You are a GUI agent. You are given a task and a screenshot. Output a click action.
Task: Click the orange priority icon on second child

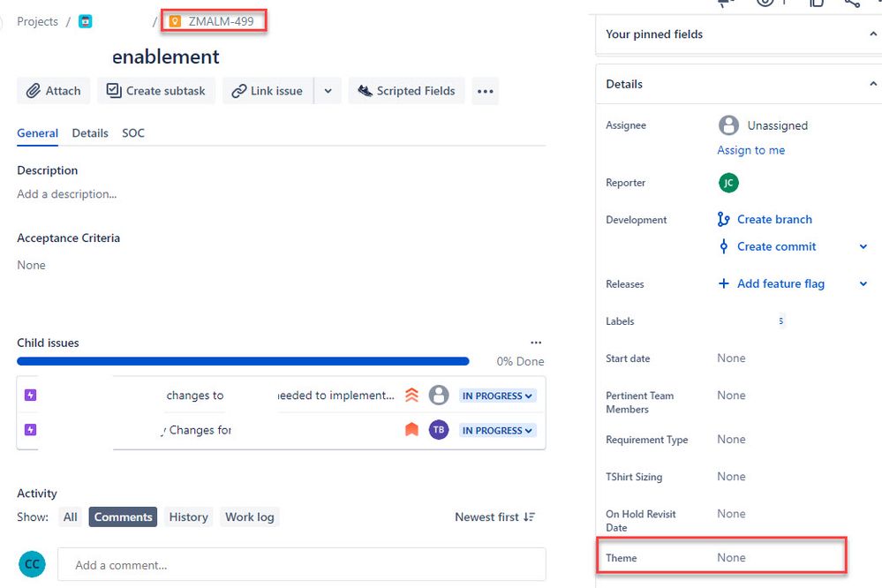click(x=411, y=430)
